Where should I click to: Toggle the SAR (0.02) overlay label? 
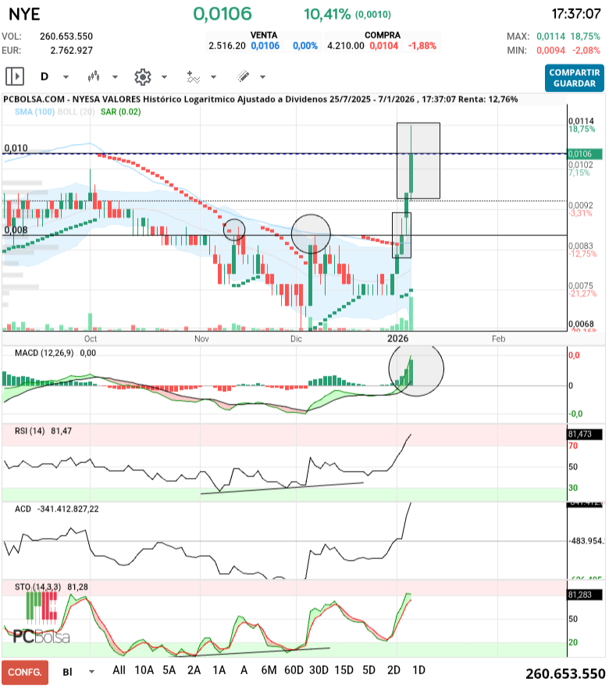120,112
